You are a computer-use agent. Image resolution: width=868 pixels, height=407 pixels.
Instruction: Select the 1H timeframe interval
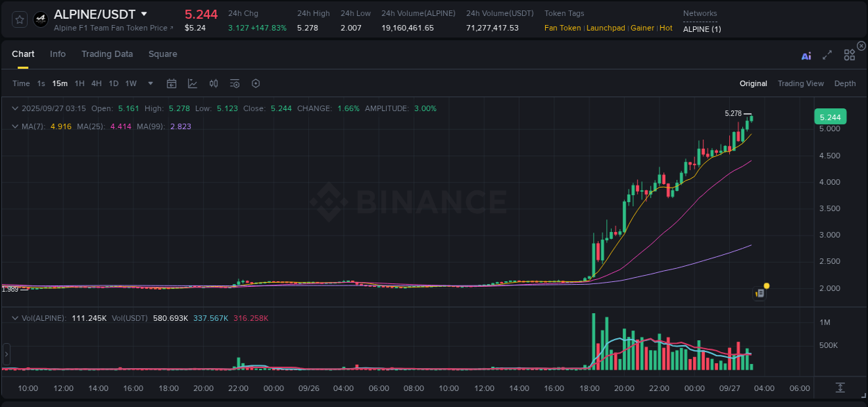coord(78,83)
